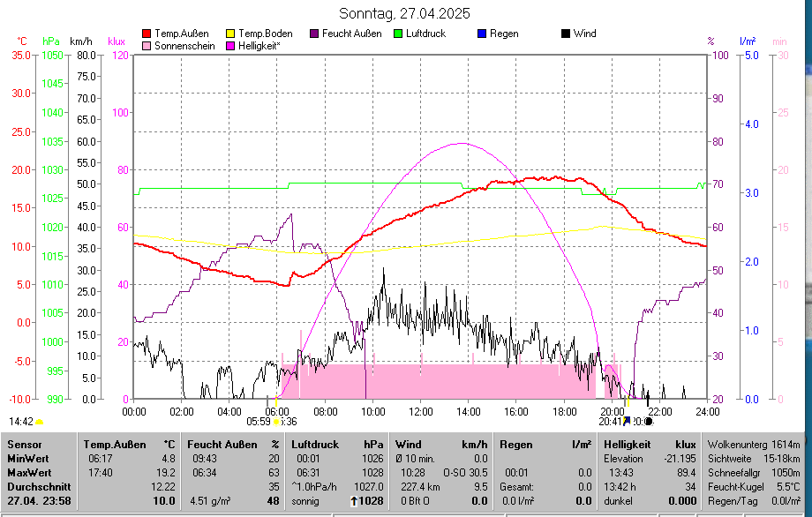Click the blue 'l/m²' axis unit label at top
The image size is (812, 517).
pos(748,41)
